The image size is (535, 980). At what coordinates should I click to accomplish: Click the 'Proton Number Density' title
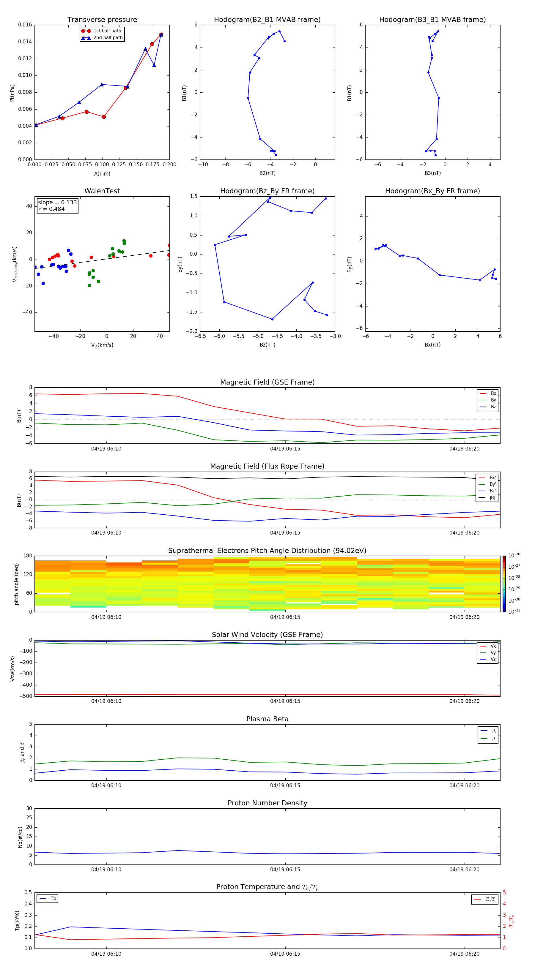[x=267, y=803]
